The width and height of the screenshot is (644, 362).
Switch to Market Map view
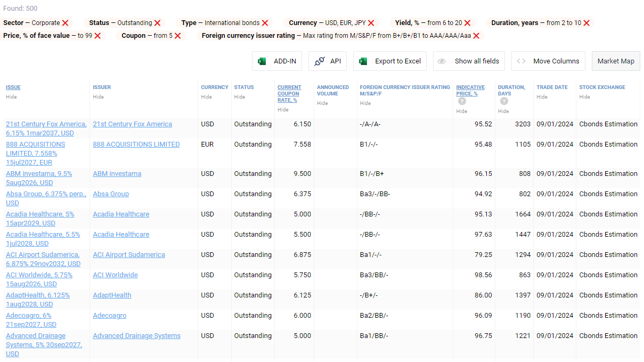tap(616, 61)
